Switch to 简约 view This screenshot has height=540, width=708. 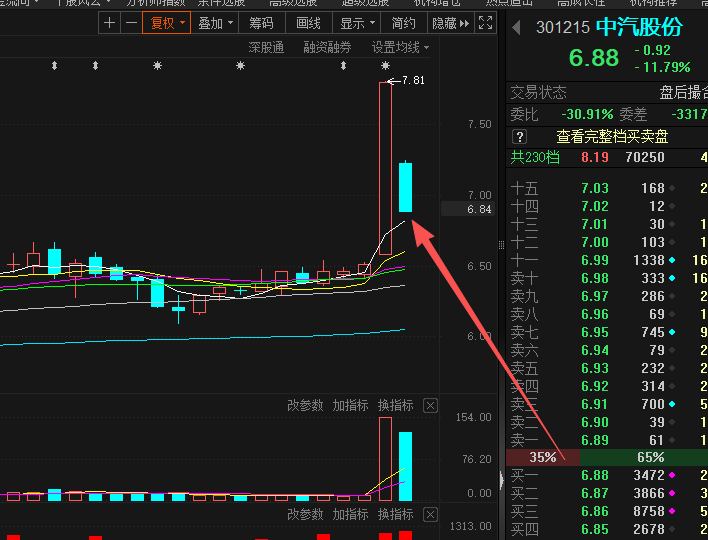(403, 23)
